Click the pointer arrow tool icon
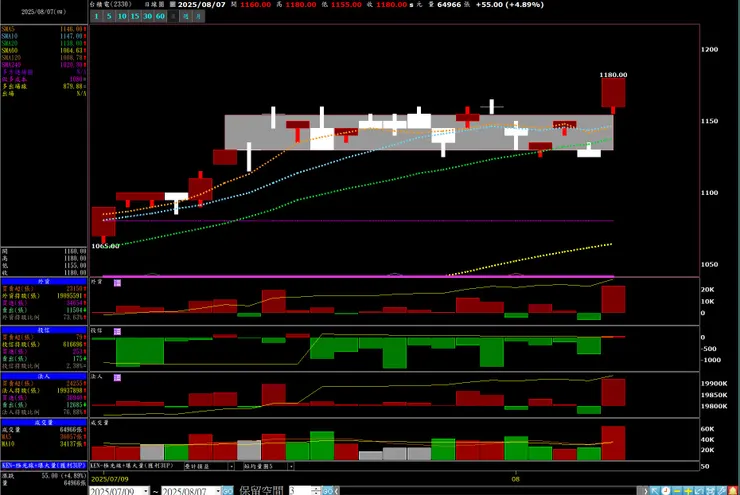 (x=654, y=491)
